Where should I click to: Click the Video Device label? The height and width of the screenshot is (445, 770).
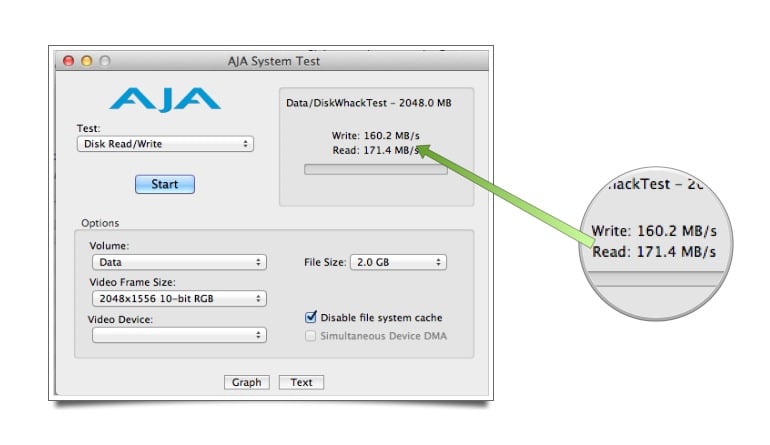click(x=120, y=320)
